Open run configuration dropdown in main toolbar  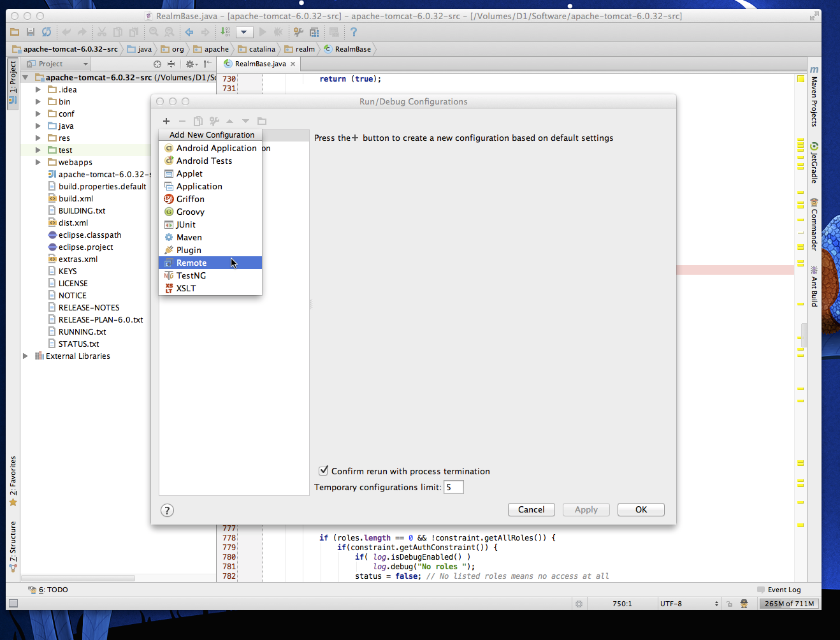point(244,32)
